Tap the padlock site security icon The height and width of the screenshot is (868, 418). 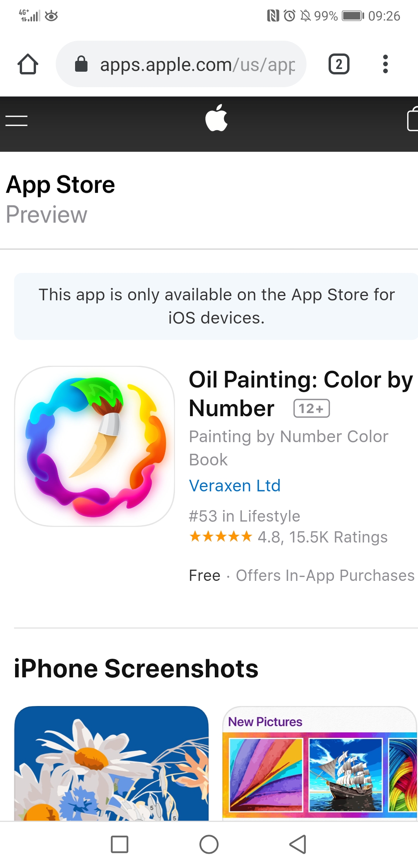point(81,64)
